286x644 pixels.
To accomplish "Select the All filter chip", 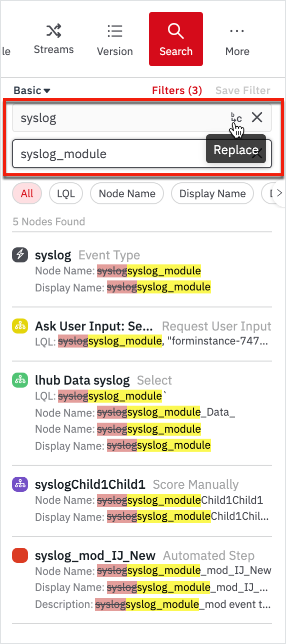I will (27, 194).
